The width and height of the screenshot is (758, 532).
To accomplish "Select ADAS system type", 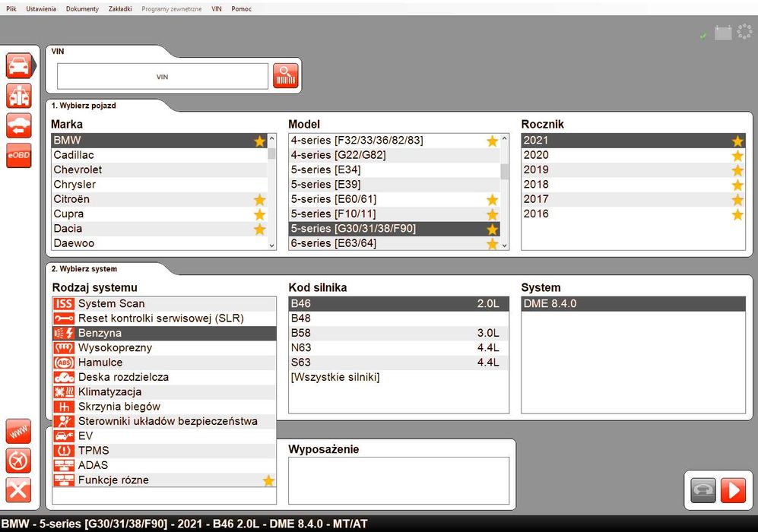I will coord(164,465).
